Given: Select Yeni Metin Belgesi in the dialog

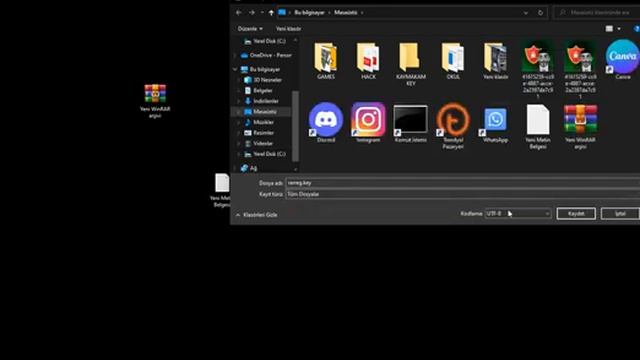Looking at the screenshot, I should click(538, 127).
